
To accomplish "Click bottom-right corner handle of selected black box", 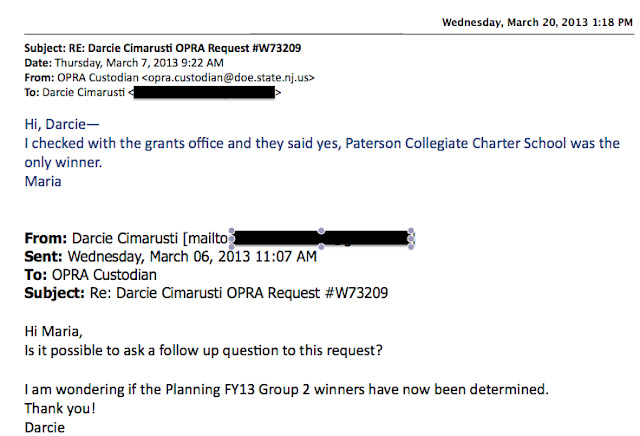I will click(411, 247).
